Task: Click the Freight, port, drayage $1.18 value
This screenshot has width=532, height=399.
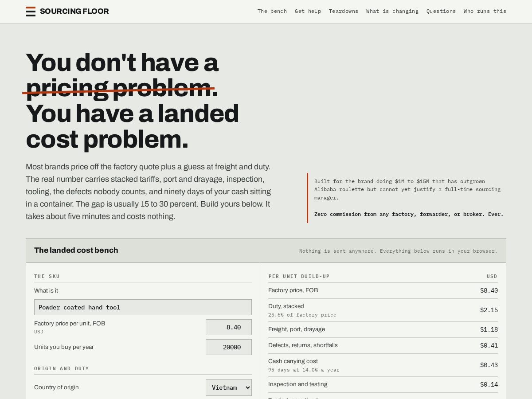Action: (x=489, y=330)
